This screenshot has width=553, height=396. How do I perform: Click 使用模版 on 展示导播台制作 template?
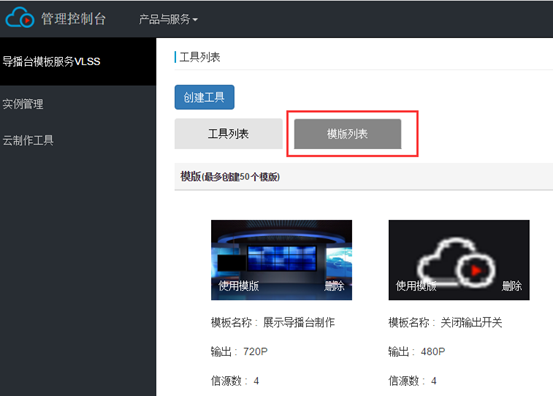[x=238, y=286]
